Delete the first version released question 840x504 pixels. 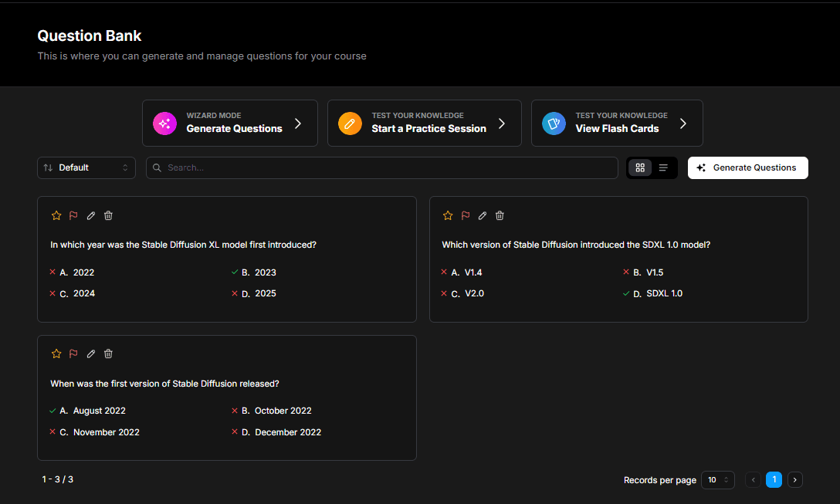click(x=108, y=353)
